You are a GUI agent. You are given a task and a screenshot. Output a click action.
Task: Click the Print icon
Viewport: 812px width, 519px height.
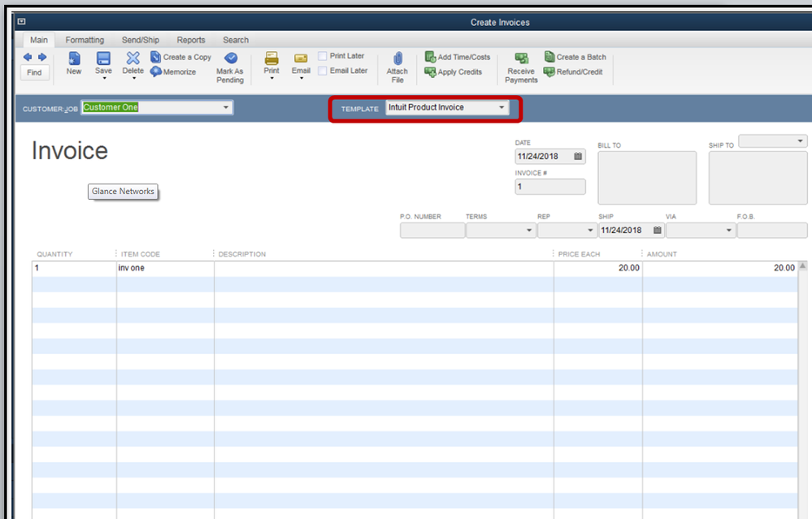tap(271, 58)
